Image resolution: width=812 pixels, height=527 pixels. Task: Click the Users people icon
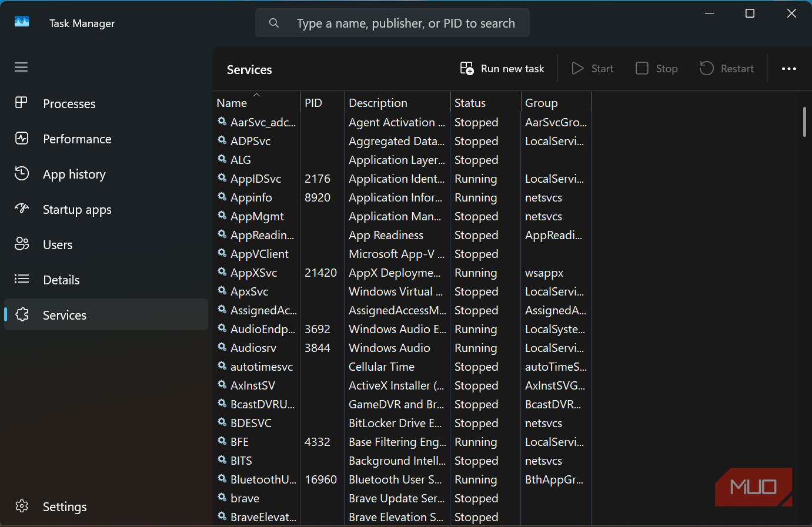[21, 244]
